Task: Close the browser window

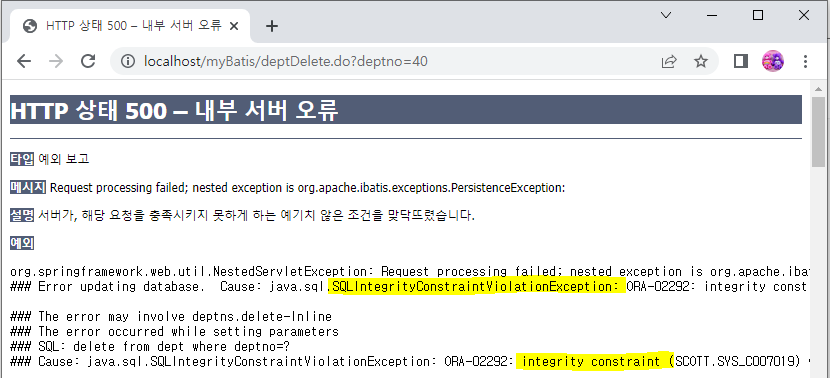Action: coord(804,15)
